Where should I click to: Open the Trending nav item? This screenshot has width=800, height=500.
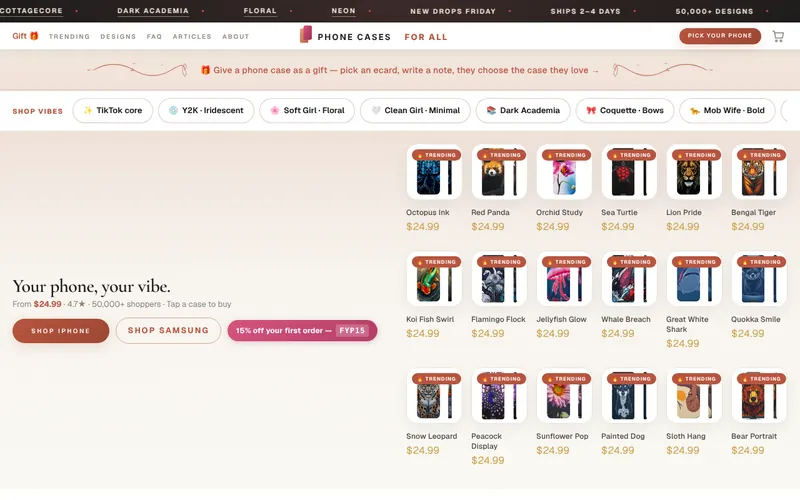pos(69,37)
